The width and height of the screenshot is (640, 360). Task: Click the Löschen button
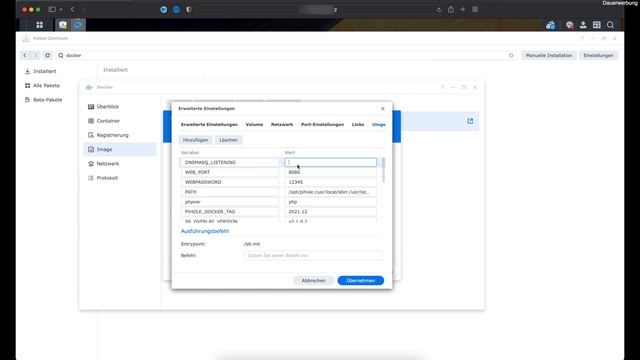[229, 140]
